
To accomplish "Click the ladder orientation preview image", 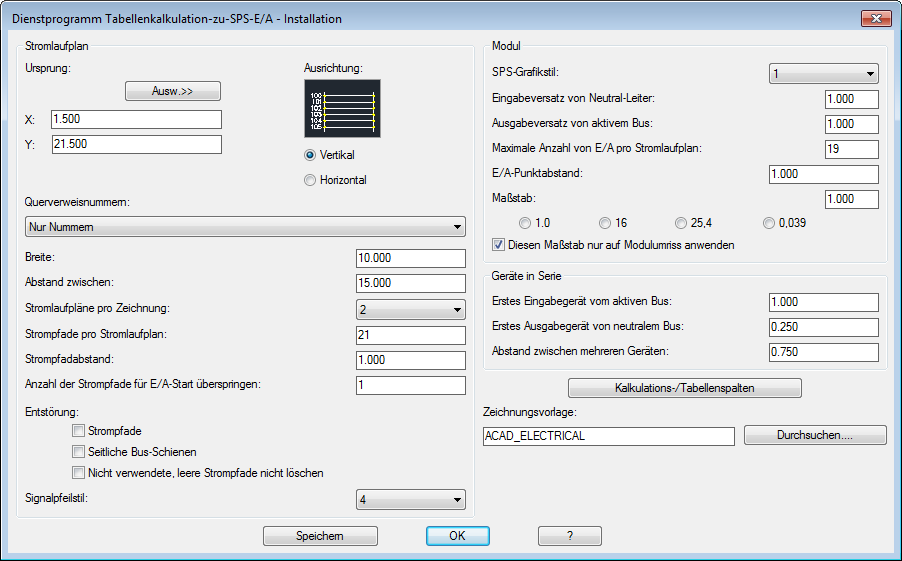I will (342, 108).
